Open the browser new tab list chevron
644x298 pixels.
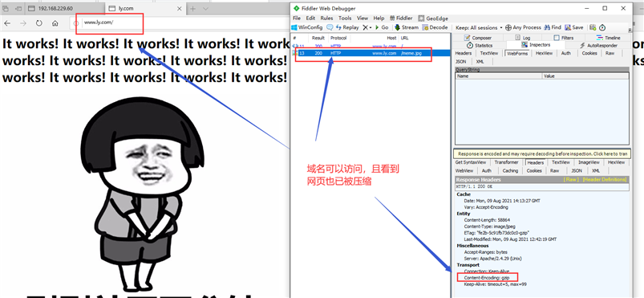[205, 9]
